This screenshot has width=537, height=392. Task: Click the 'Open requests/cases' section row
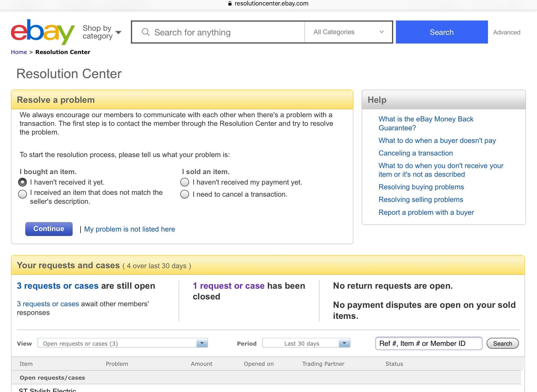pos(266,378)
